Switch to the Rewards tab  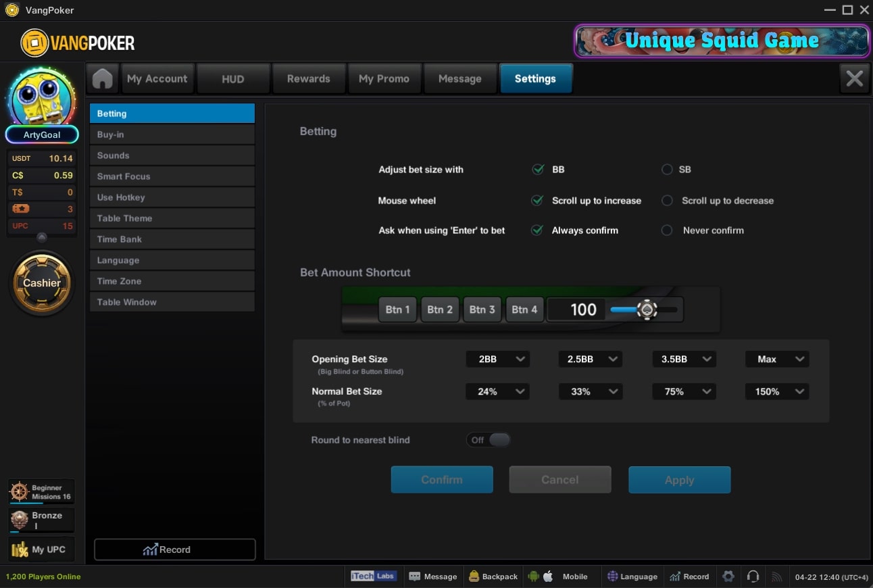(x=308, y=78)
